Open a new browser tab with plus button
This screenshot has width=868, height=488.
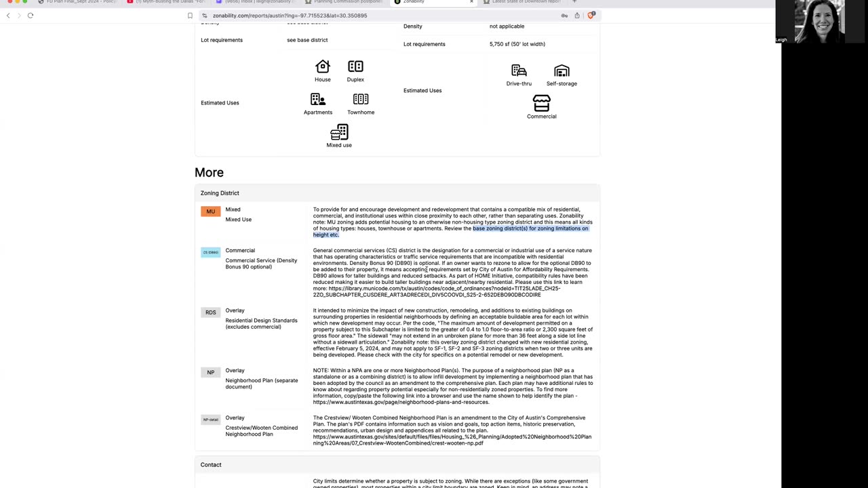click(574, 2)
